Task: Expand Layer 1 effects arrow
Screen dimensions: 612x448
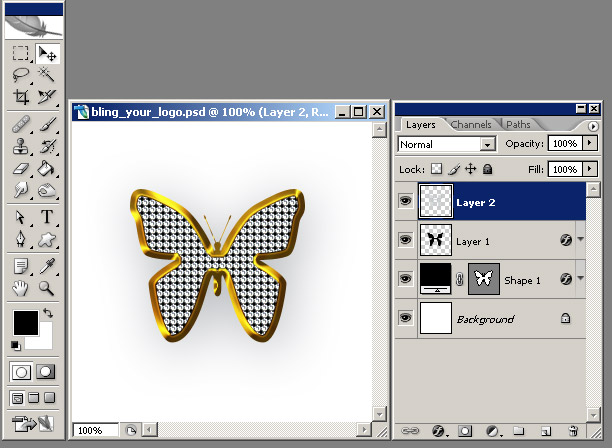Action: (581, 239)
